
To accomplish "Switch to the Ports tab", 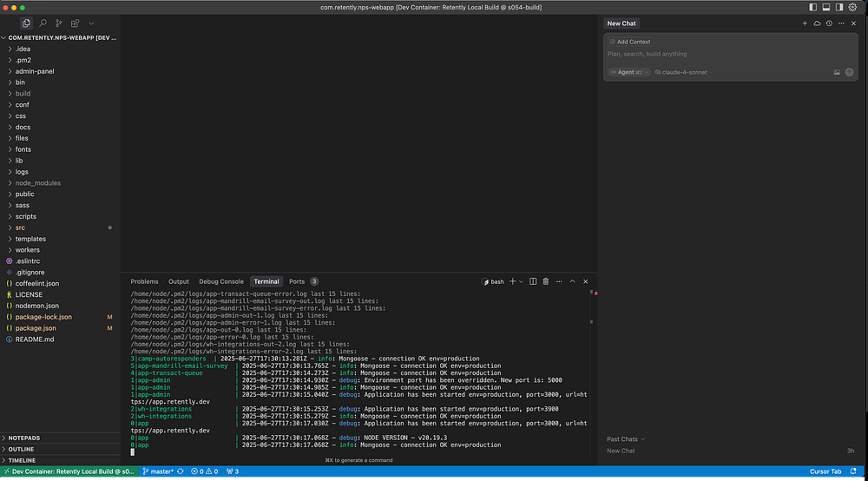I will point(297,281).
